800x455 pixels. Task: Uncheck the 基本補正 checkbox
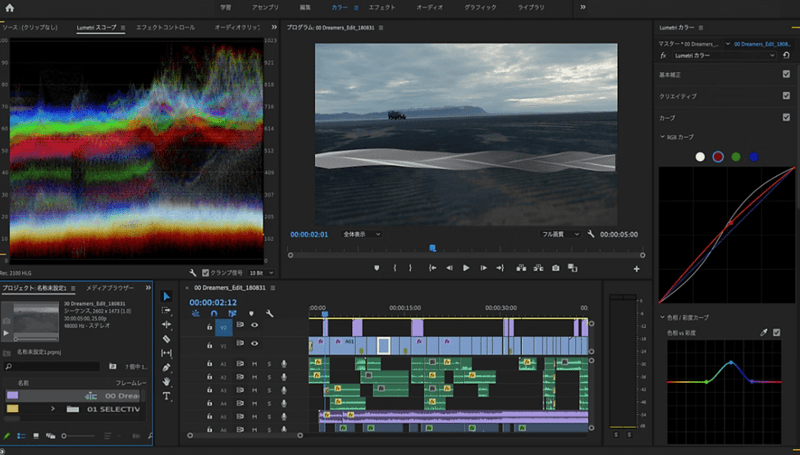[786, 75]
